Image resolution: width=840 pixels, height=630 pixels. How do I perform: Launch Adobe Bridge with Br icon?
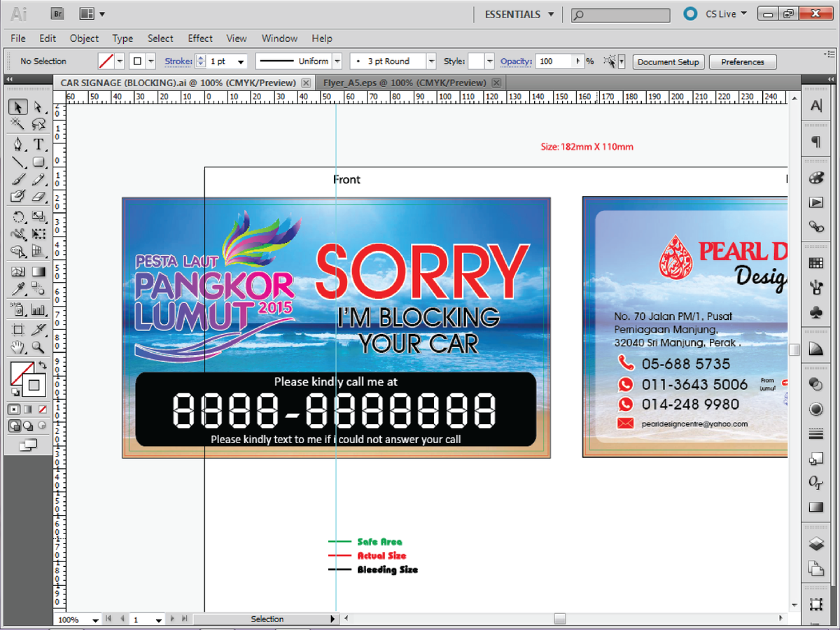tap(58, 13)
